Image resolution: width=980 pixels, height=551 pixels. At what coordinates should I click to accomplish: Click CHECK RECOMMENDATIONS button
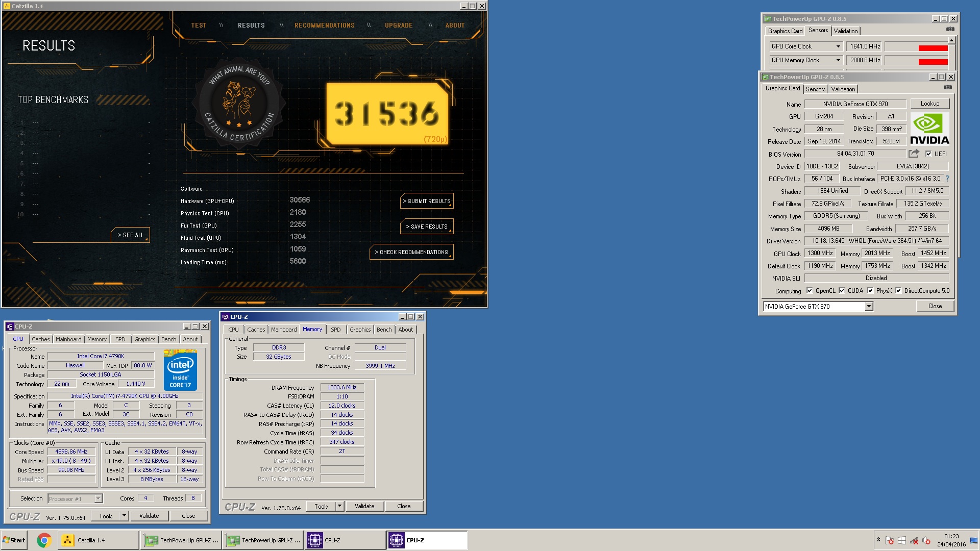(x=411, y=252)
